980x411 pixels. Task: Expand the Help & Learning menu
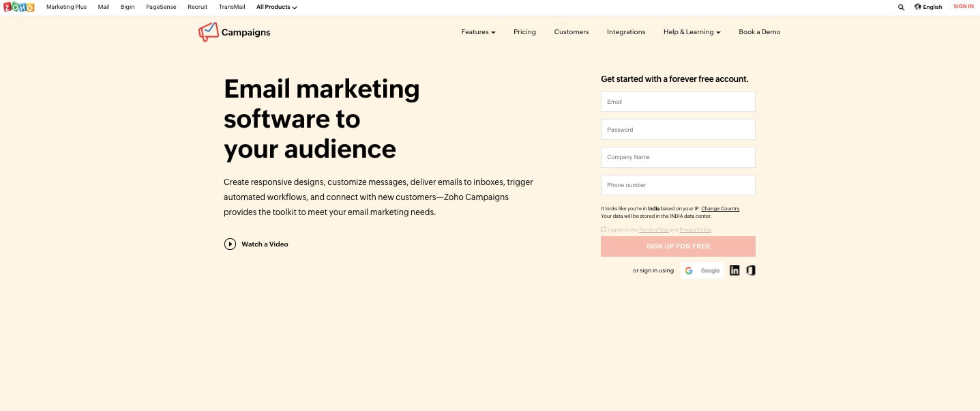click(692, 32)
